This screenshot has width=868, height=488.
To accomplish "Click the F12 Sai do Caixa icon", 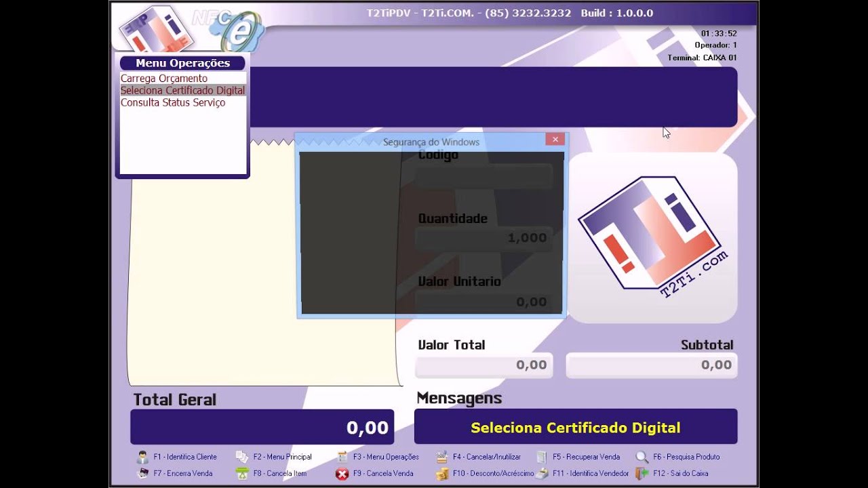I will (642, 474).
